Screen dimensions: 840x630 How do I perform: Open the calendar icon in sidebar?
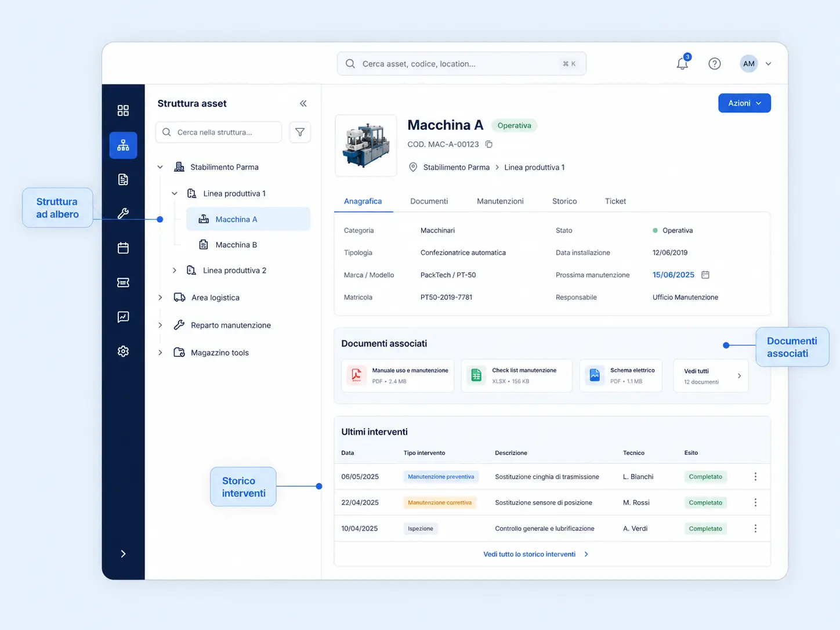(x=123, y=248)
